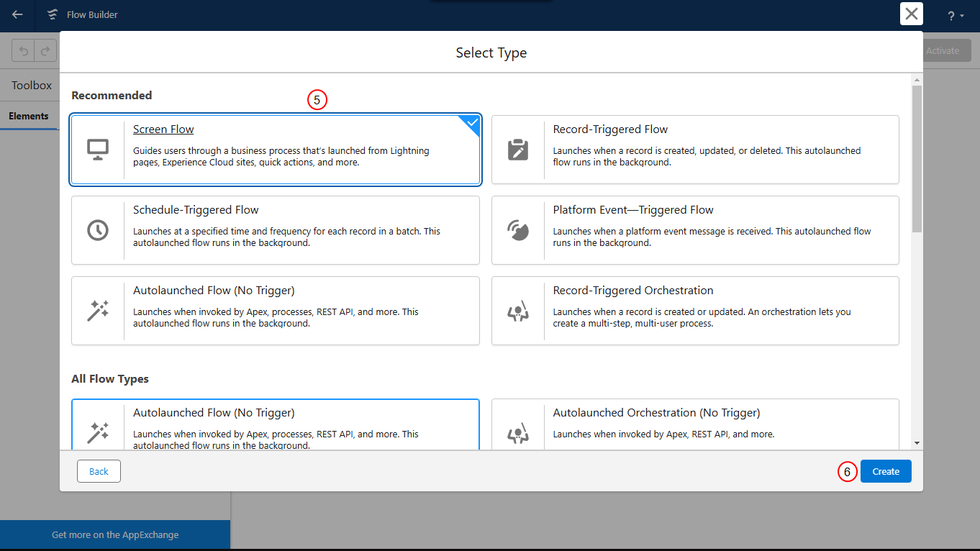Click the Toolbox panel title
The height and width of the screenshot is (551, 980).
pyautogui.click(x=32, y=85)
